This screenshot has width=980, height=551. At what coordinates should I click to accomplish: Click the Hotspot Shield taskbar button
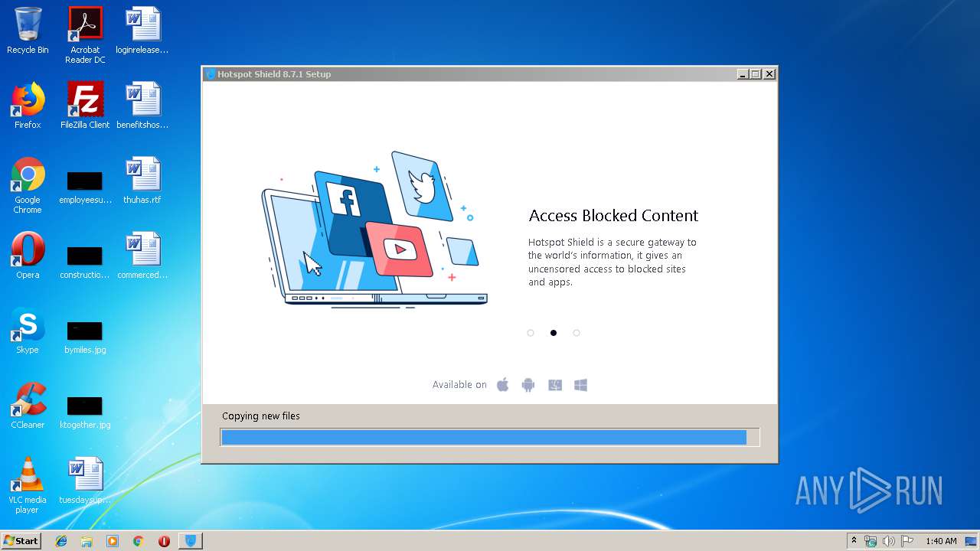coord(191,541)
